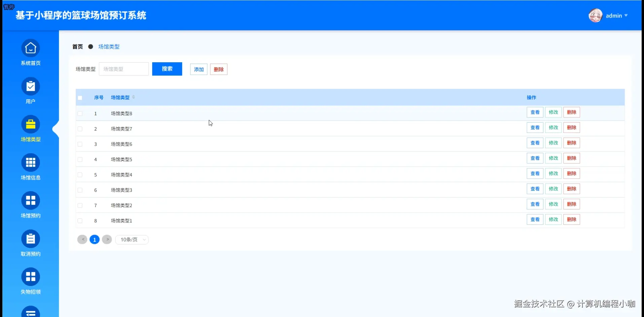Expand the admin user dropdown arrow
Viewport: 644px width, 317px height.
(626, 15)
